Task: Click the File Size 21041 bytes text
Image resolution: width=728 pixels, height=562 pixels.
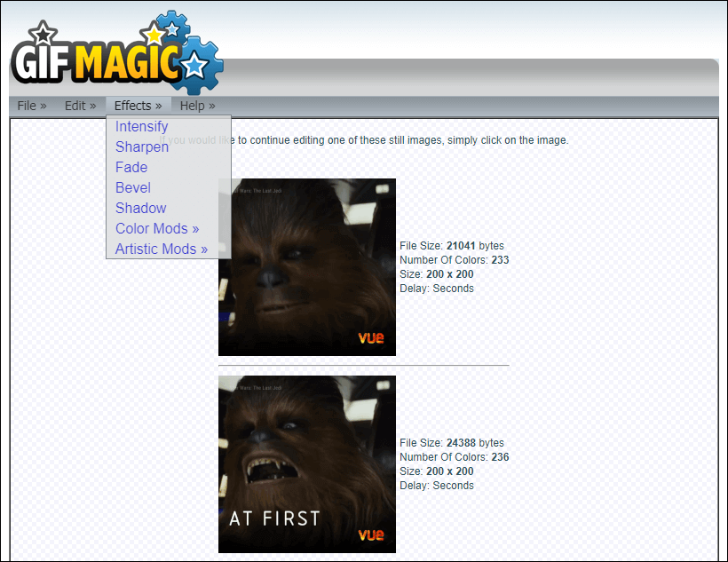Action: point(452,246)
